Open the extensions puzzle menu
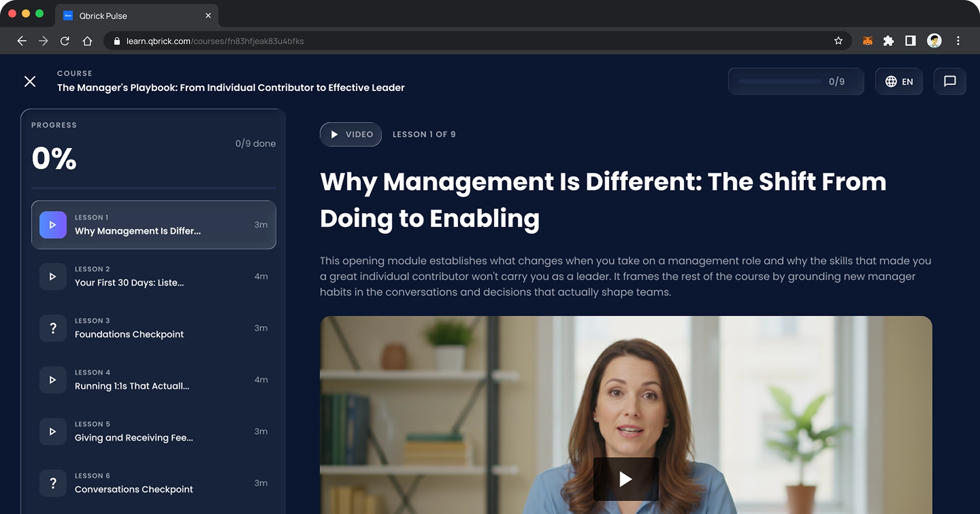Screen dimensions: 980x514 [889, 41]
